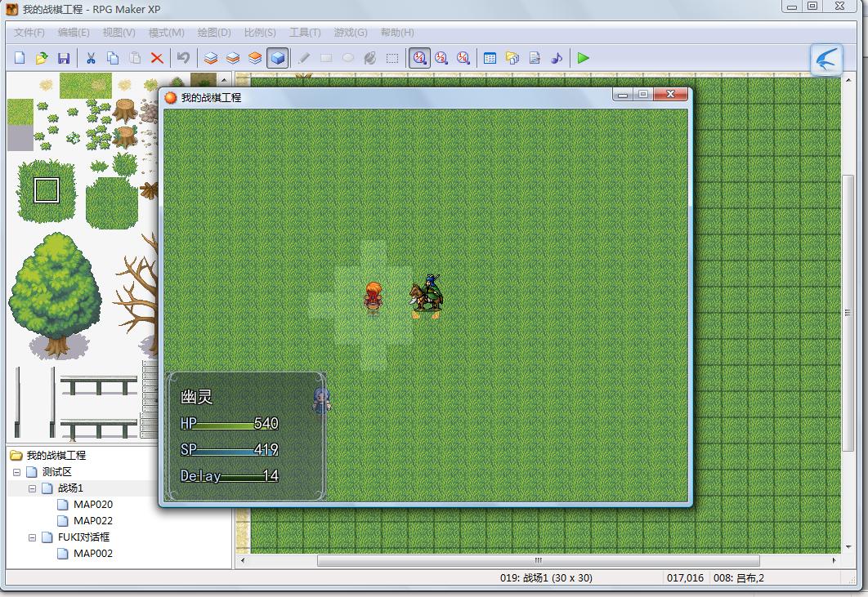
Task: Open a project with the folder icon
Action: click(42, 58)
